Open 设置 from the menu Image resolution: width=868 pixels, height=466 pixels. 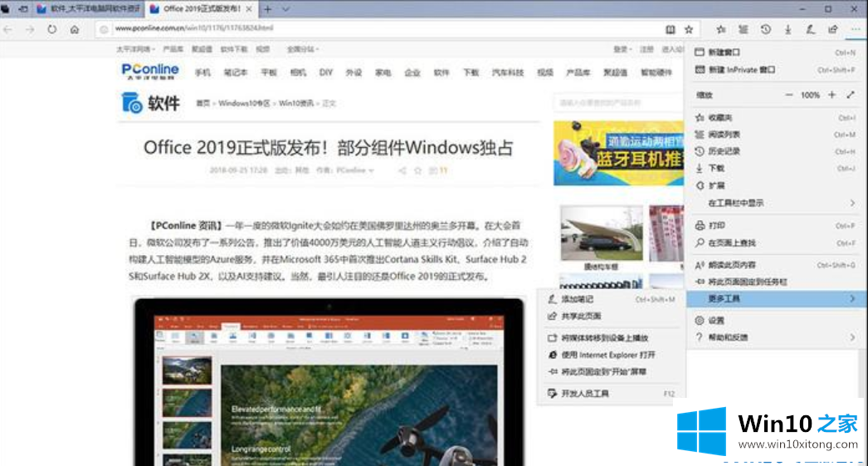click(x=776, y=321)
